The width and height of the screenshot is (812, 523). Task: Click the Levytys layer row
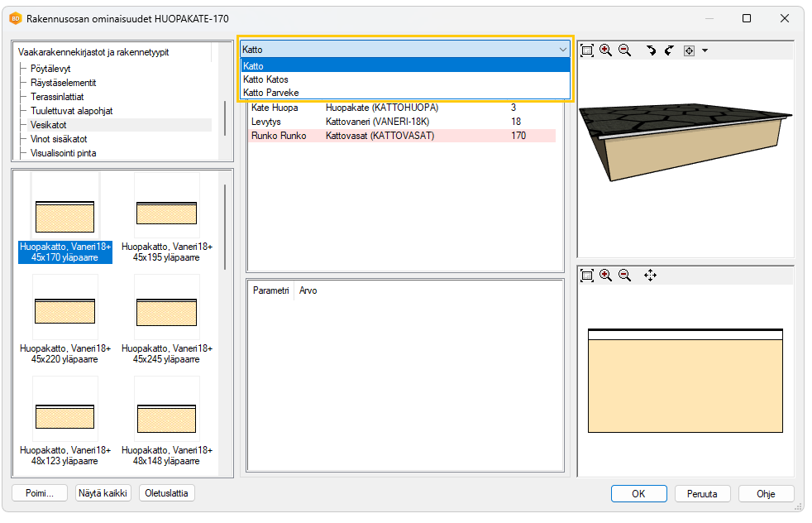[x=402, y=122]
